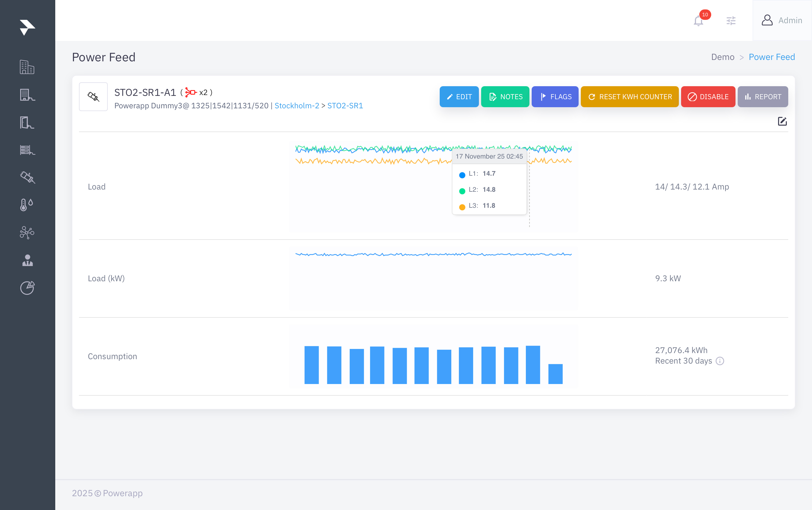Click the Powerapp logo in sidebar
The width and height of the screenshot is (812, 510).
[x=27, y=27]
